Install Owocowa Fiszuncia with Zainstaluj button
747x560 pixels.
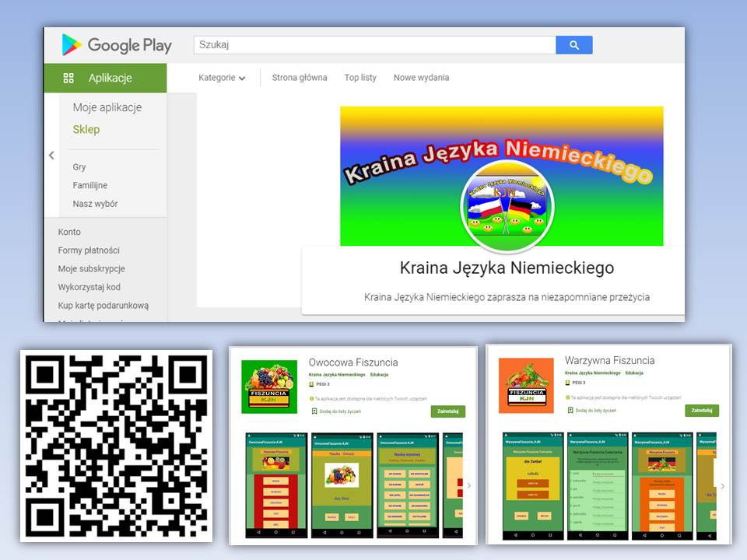pos(448,411)
